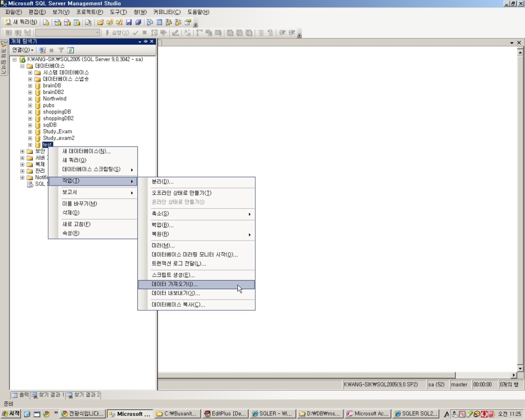This screenshot has height=420, width=525.
Task: Open File folder icon in toolbar
Action: tap(100, 23)
